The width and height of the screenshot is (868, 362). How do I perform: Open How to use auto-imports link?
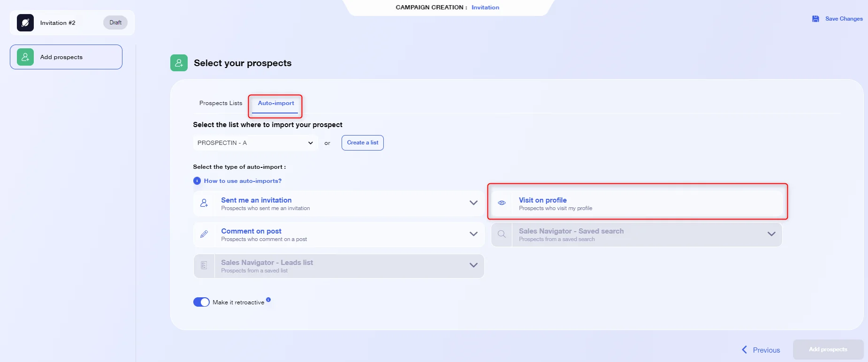point(243,181)
